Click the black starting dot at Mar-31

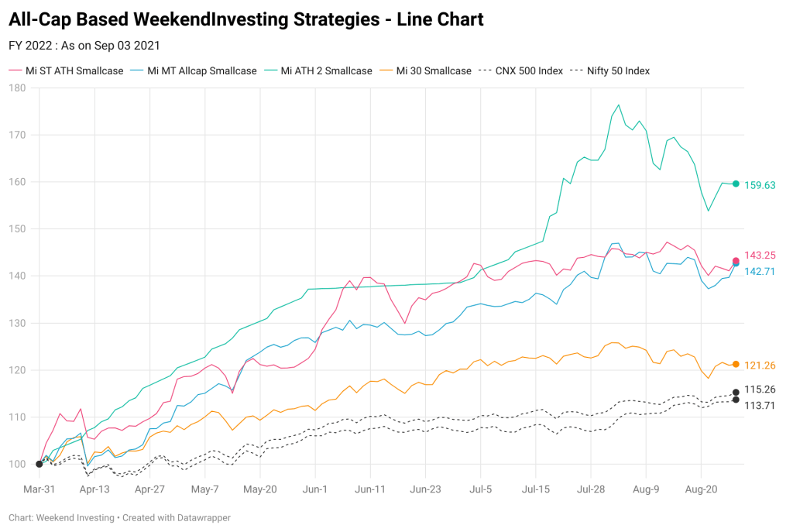(x=39, y=464)
